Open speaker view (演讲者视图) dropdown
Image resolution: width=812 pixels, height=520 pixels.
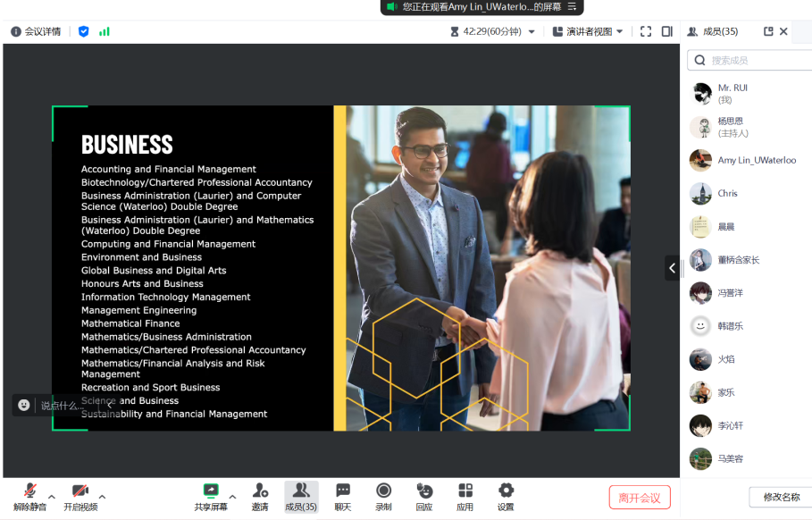coord(588,31)
